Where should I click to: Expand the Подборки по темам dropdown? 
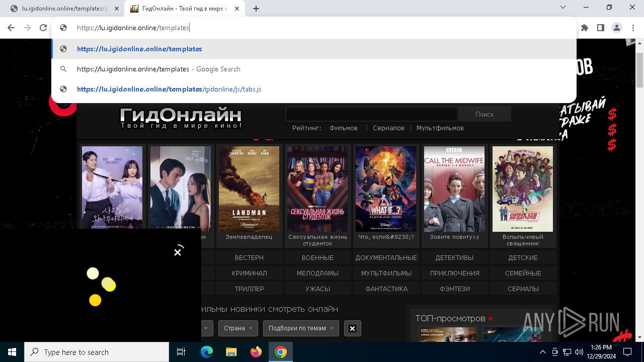301,328
